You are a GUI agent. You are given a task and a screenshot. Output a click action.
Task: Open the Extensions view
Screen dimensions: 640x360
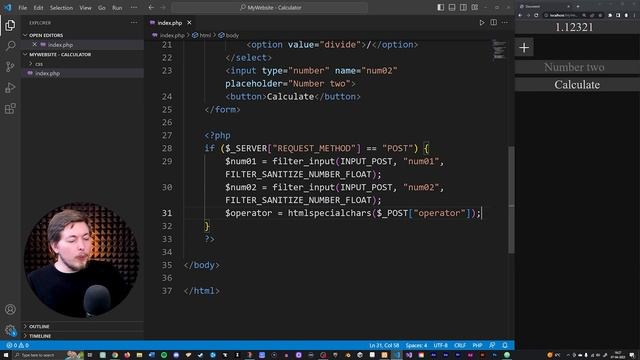(10, 109)
